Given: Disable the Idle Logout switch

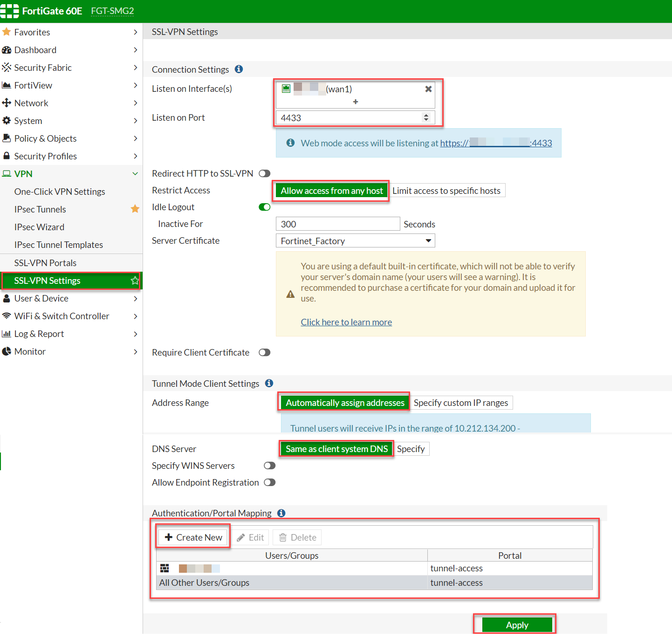Looking at the screenshot, I should tap(265, 207).
